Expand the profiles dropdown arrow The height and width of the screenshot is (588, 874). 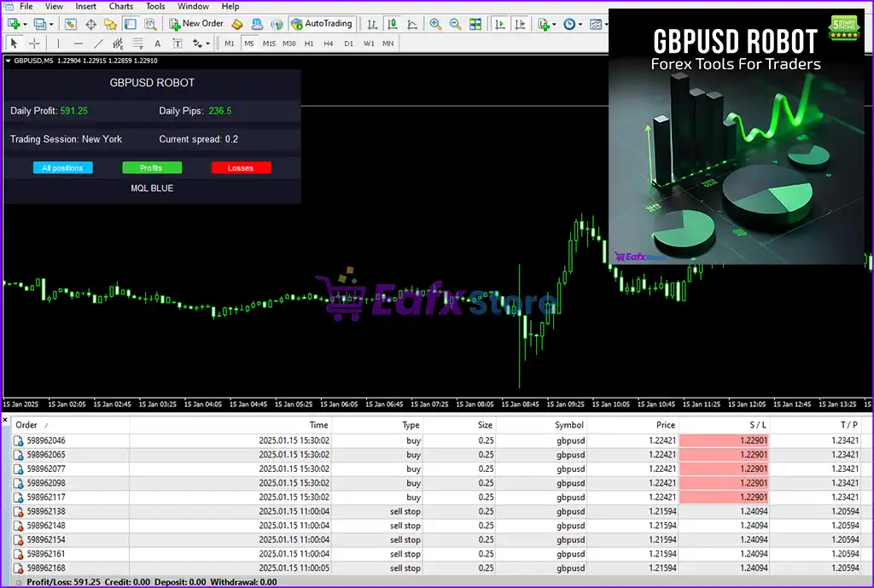point(50,24)
